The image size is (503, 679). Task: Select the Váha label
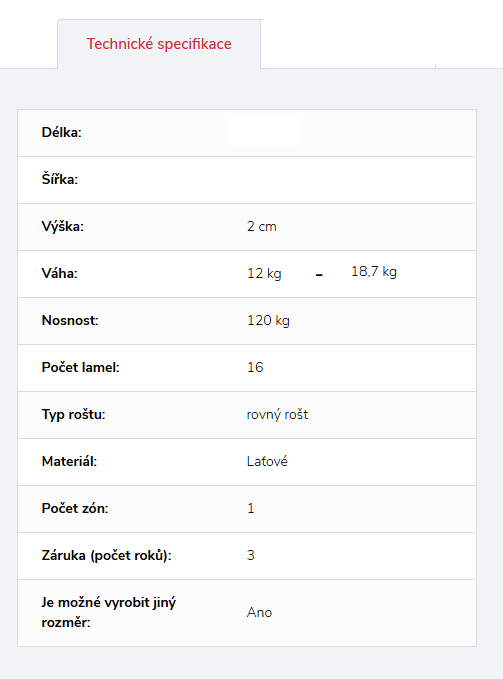pos(59,274)
